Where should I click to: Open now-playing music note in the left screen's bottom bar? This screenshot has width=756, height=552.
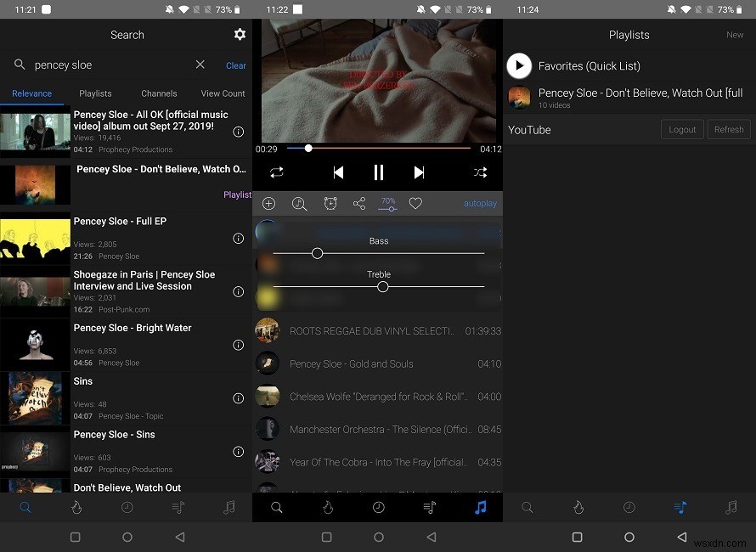[229, 507]
